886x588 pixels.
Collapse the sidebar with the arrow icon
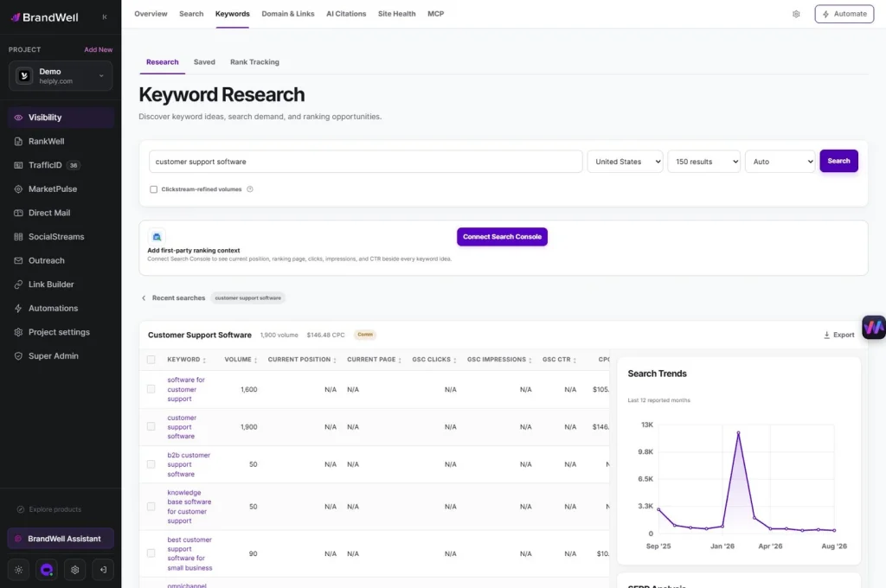[x=105, y=17]
